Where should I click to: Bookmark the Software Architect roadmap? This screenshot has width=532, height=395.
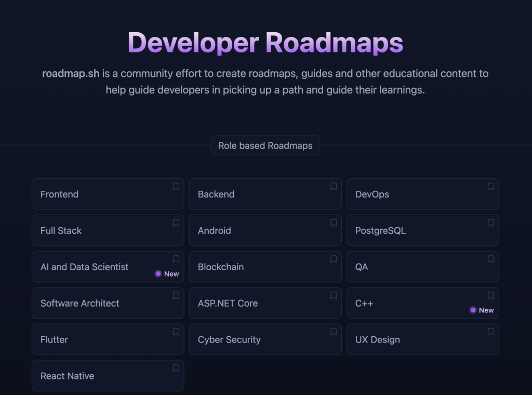[x=176, y=295]
